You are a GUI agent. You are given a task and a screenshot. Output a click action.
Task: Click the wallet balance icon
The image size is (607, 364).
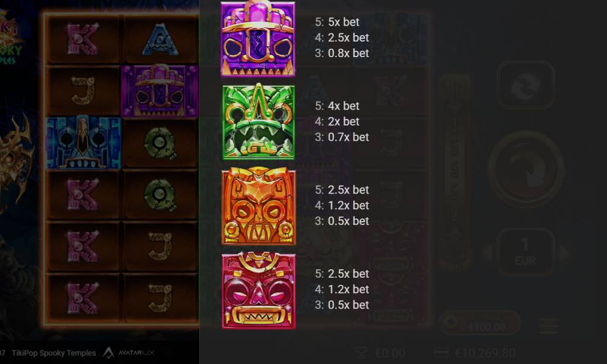[441, 352]
